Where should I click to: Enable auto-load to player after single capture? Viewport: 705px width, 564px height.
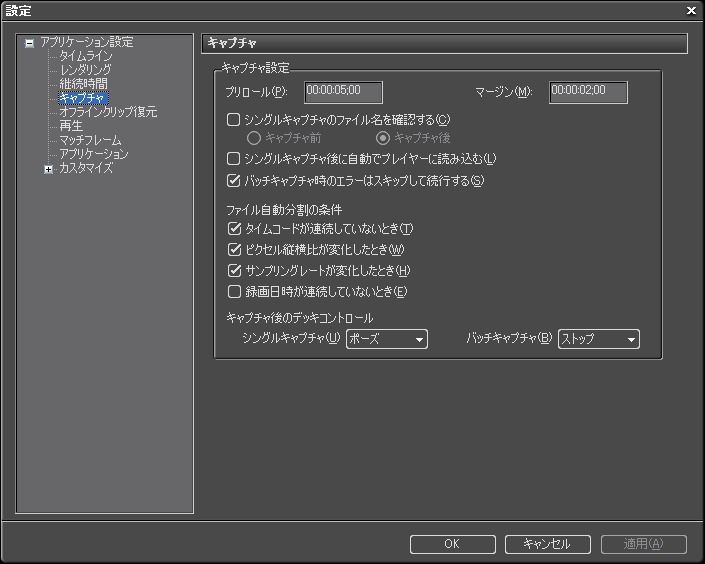pyautogui.click(x=233, y=159)
